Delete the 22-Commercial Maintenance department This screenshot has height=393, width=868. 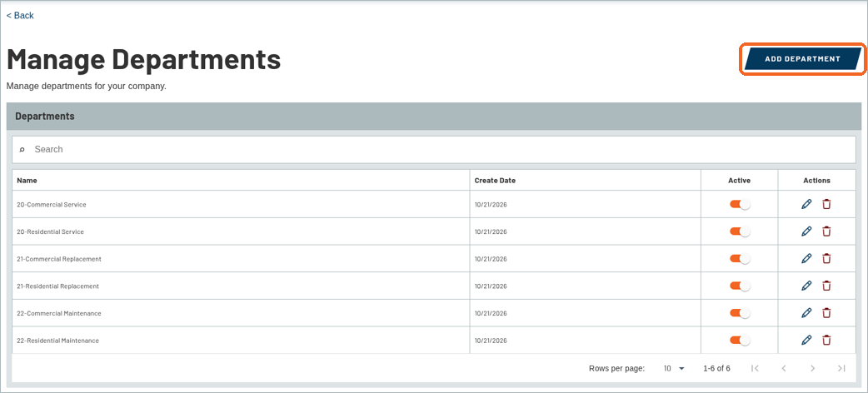pyautogui.click(x=826, y=313)
